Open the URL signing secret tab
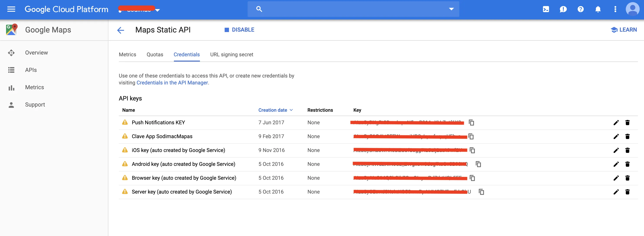The width and height of the screenshot is (644, 236). pos(232,54)
